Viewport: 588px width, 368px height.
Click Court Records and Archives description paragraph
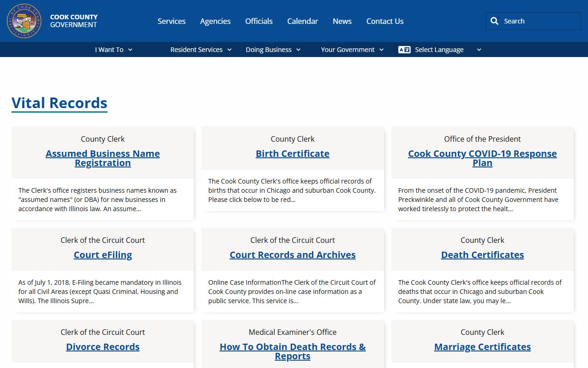click(292, 292)
